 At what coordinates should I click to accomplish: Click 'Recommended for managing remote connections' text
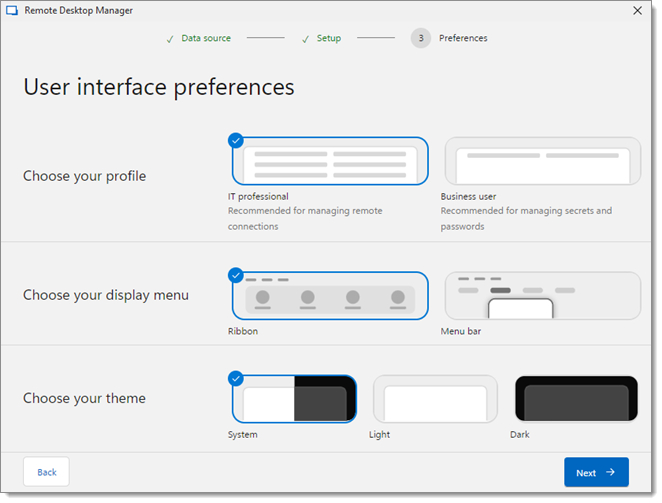coord(305,218)
